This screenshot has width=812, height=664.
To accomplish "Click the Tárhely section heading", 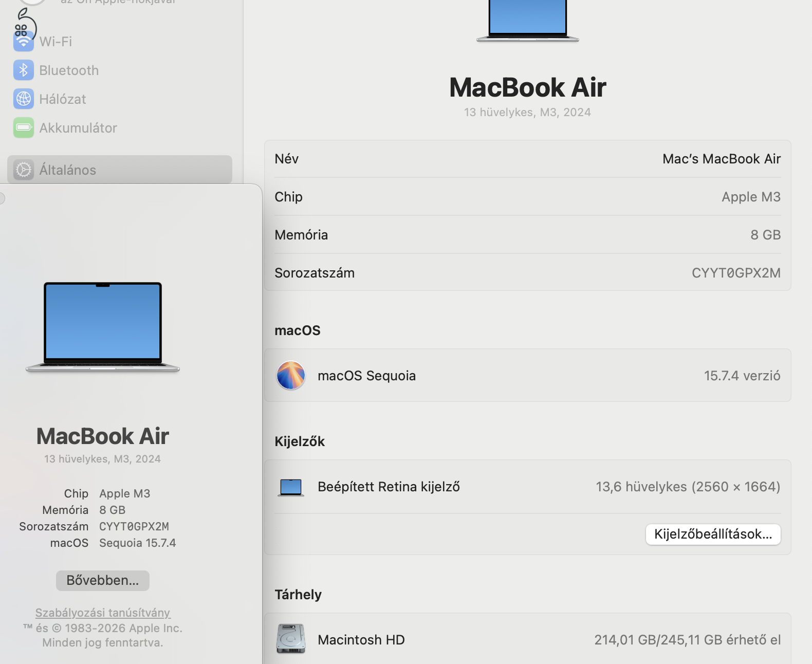I will tap(298, 595).
